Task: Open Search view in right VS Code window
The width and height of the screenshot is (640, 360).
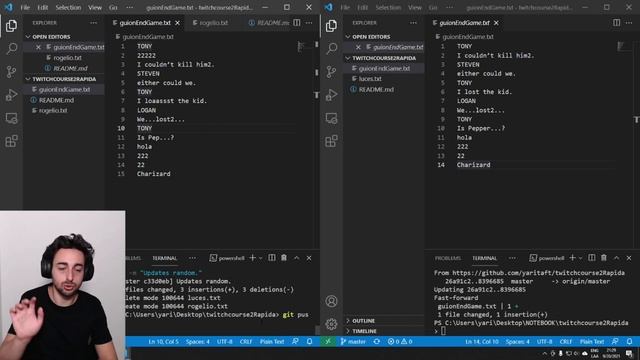Action: pos(331,49)
